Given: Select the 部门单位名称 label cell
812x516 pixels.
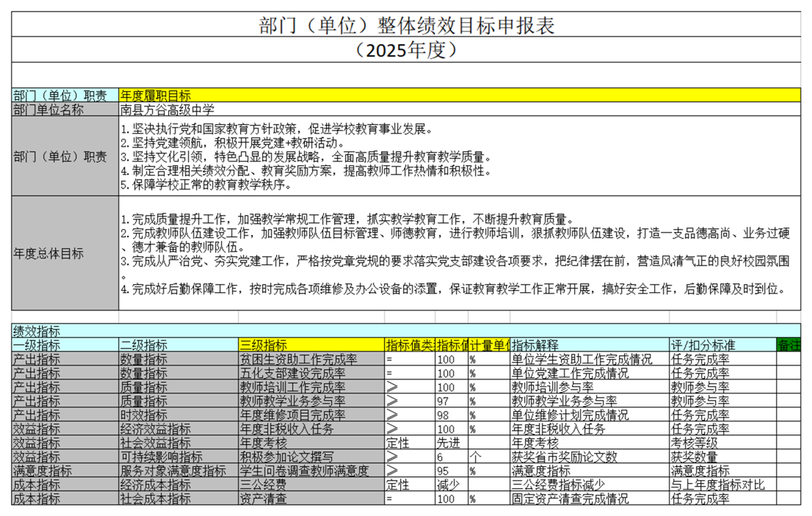Looking at the screenshot, I should [65, 109].
